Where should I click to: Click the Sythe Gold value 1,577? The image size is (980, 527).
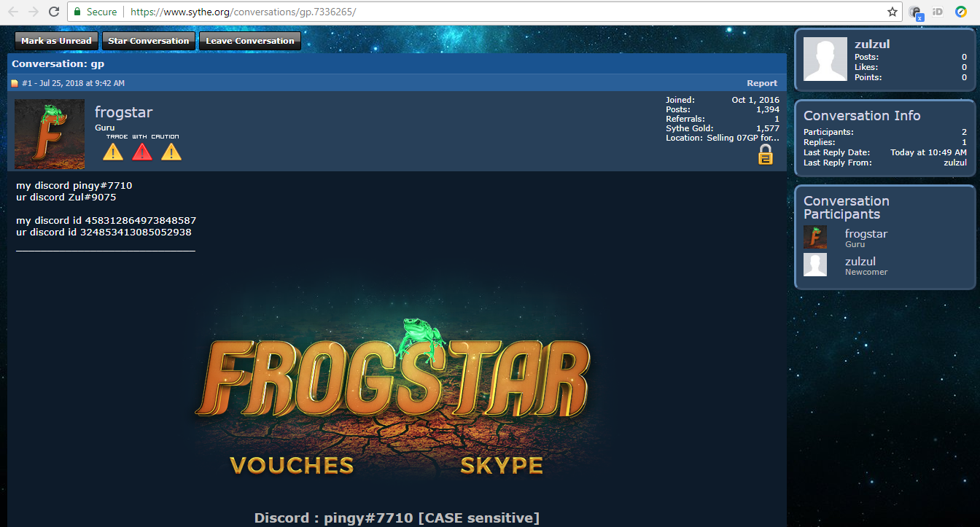(768, 128)
